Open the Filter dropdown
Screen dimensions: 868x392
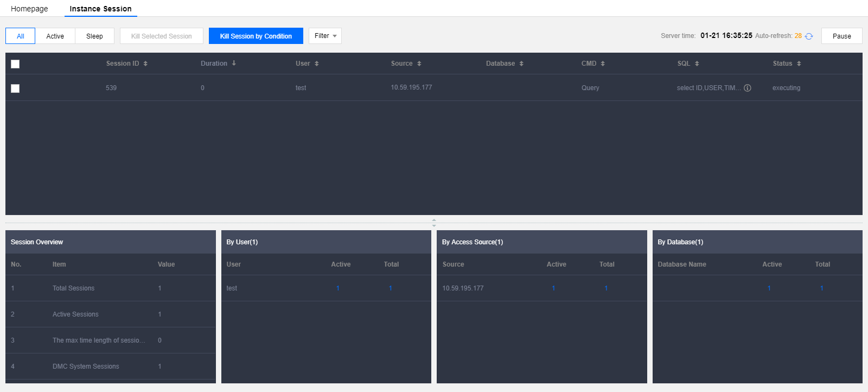pyautogui.click(x=325, y=36)
